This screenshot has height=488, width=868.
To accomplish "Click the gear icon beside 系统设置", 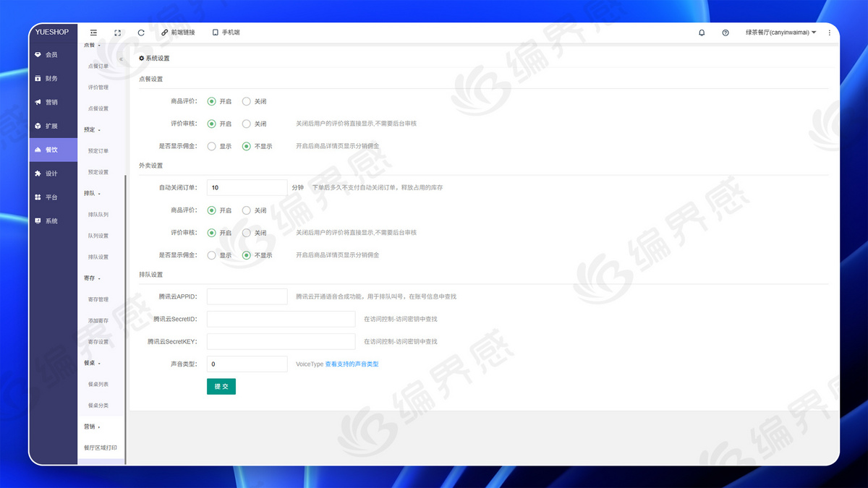I will (x=142, y=58).
